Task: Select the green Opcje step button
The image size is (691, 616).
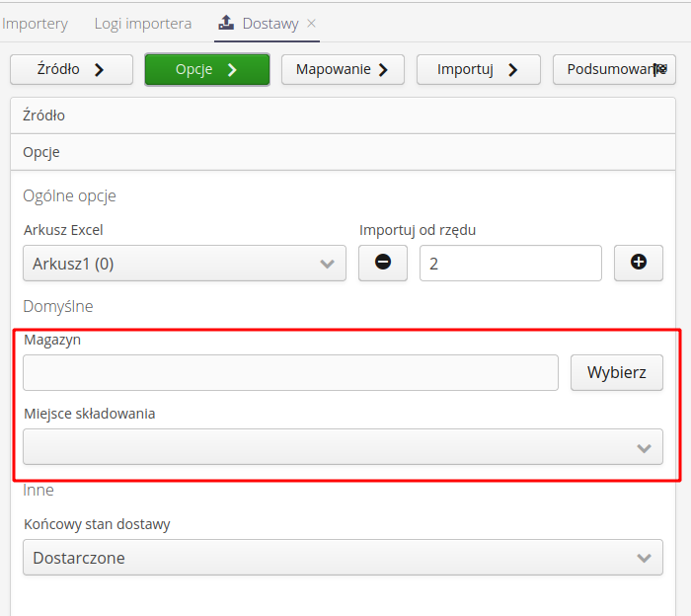Action: [x=207, y=69]
